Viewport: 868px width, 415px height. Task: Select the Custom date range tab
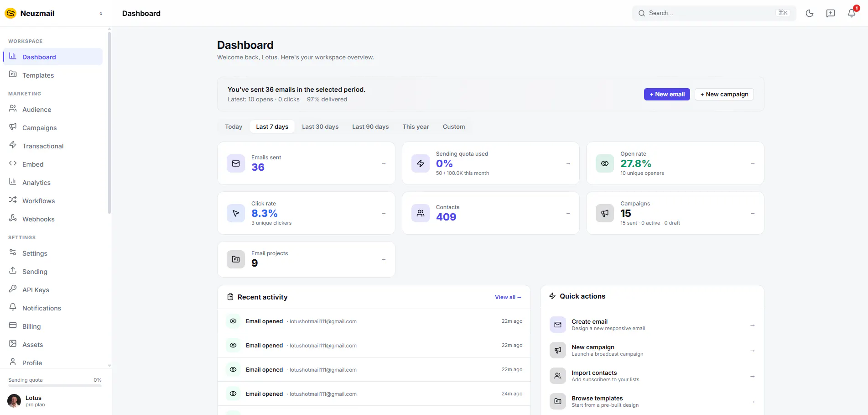454,126
